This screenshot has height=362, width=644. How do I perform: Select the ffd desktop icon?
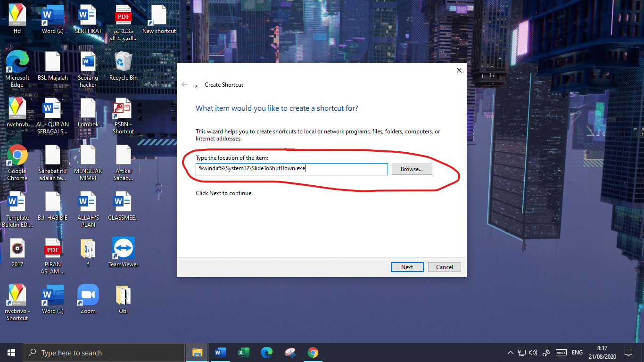point(17,20)
